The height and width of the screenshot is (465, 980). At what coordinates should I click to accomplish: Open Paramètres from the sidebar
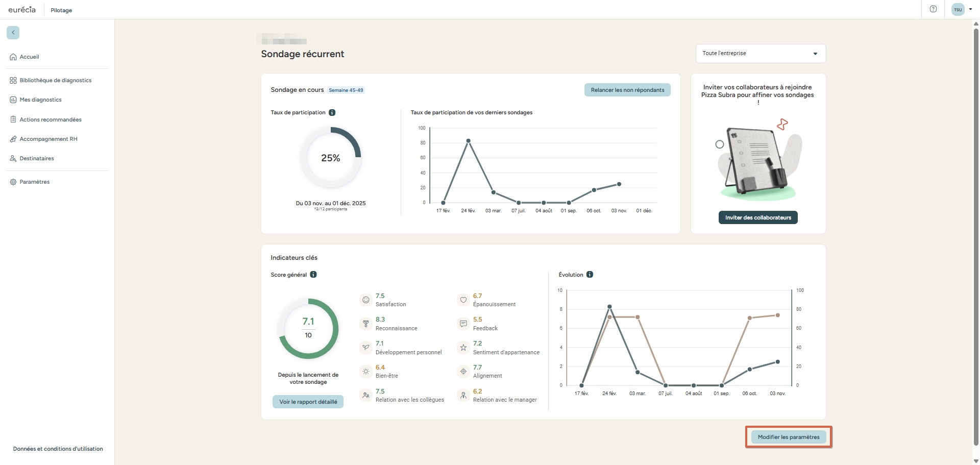tap(34, 182)
